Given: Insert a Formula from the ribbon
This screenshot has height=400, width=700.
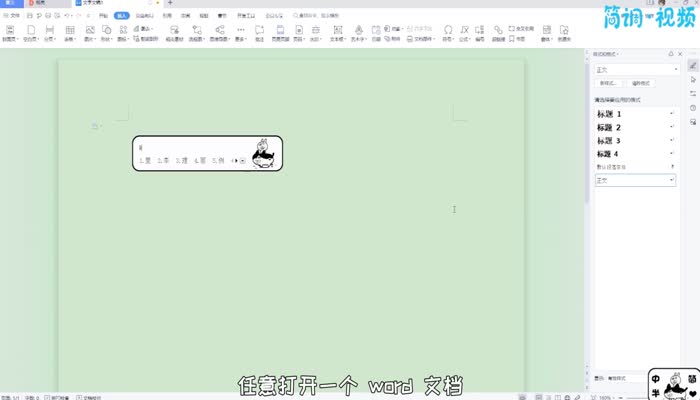Looking at the screenshot, I should coord(465,32).
